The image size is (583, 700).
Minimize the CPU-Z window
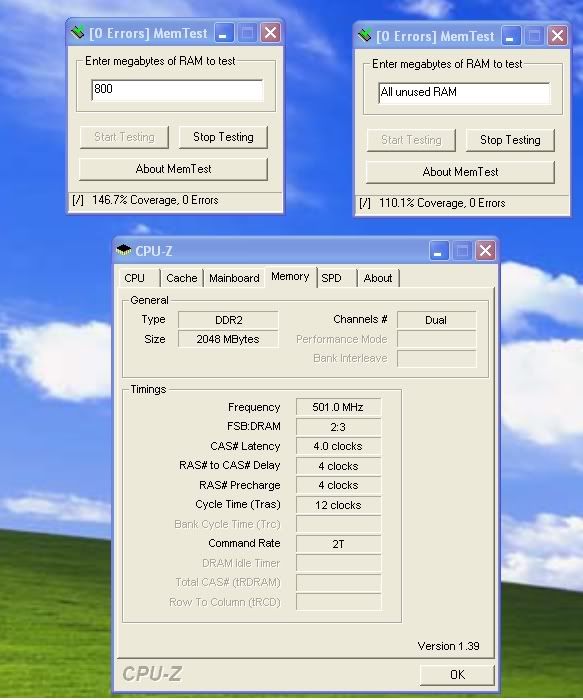click(439, 250)
